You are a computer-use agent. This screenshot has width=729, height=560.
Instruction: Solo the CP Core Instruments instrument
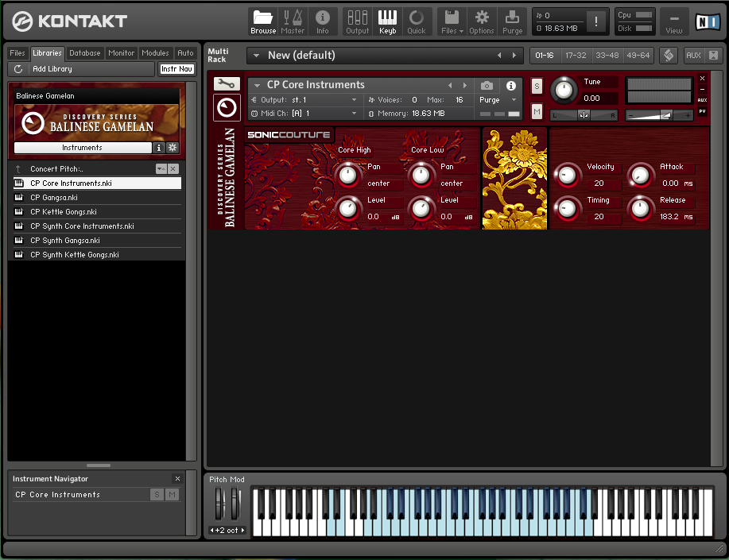(537, 86)
